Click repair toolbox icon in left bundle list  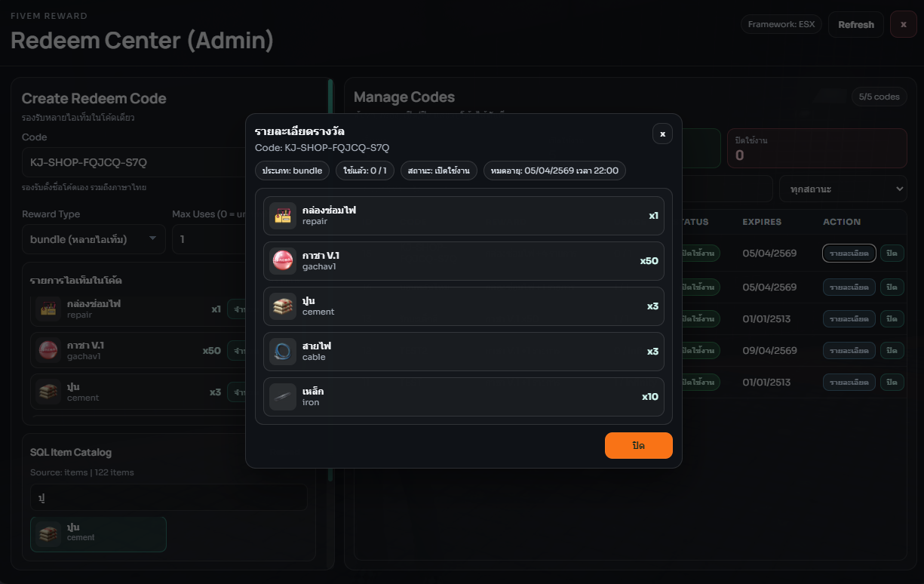point(48,309)
